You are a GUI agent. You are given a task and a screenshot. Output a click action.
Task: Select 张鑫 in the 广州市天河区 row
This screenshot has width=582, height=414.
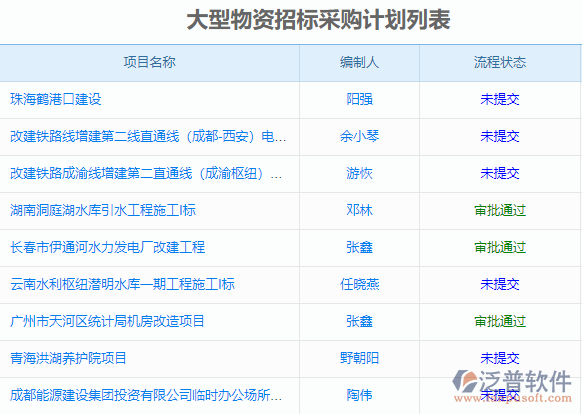pyautogui.click(x=359, y=321)
